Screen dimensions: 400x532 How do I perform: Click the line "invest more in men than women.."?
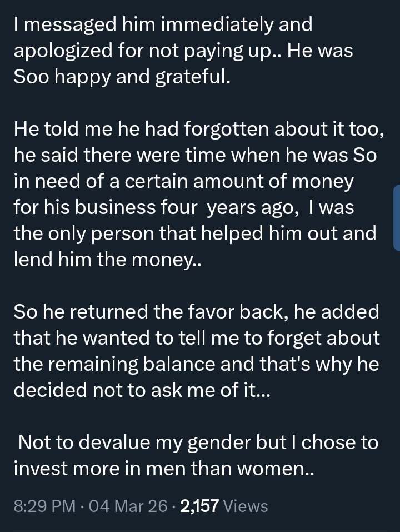click(x=164, y=469)
